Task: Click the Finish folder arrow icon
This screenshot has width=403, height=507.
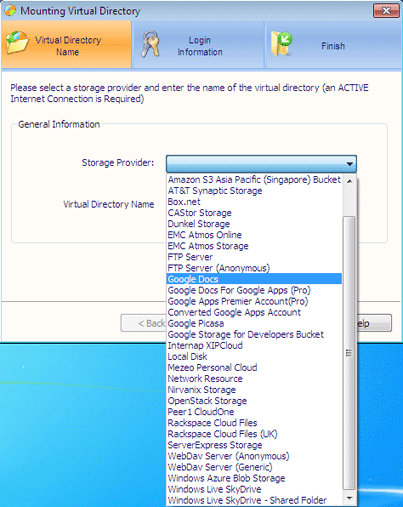Action: 282,44
